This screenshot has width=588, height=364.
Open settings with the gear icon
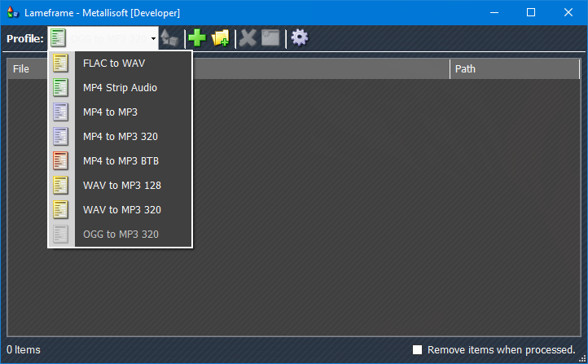(x=299, y=38)
